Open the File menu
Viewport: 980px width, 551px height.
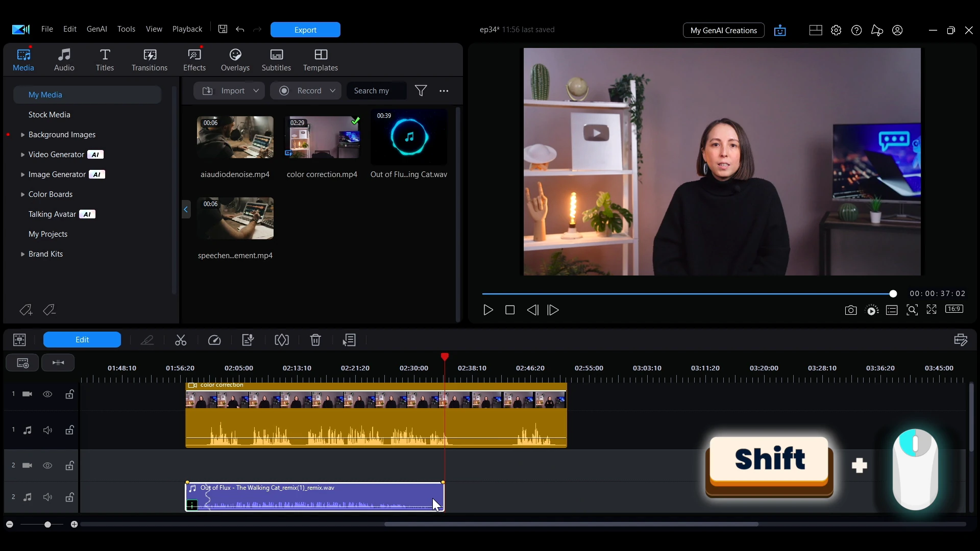coord(47,29)
